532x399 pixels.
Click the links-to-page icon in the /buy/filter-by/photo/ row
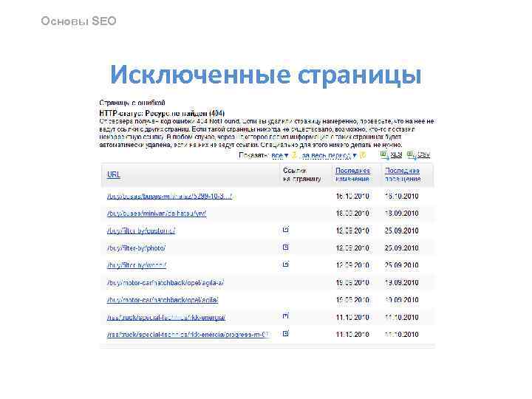(x=286, y=247)
